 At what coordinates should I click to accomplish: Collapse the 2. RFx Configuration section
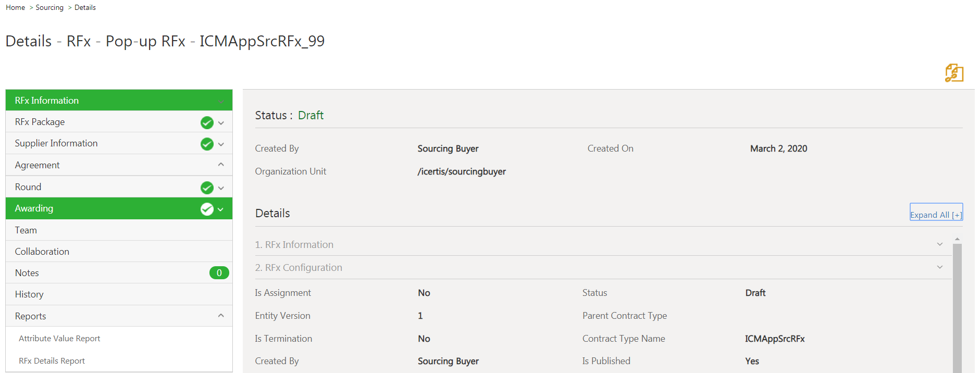(x=939, y=267)
